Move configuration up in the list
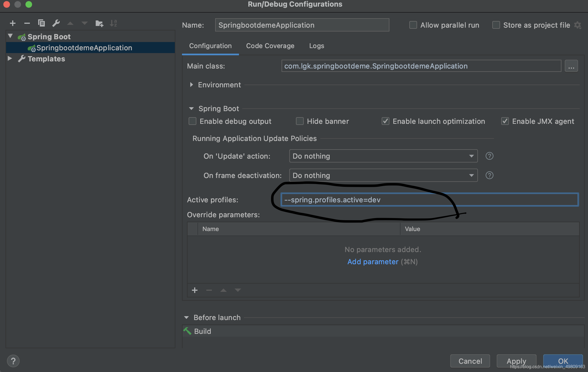 pos(70,23)
